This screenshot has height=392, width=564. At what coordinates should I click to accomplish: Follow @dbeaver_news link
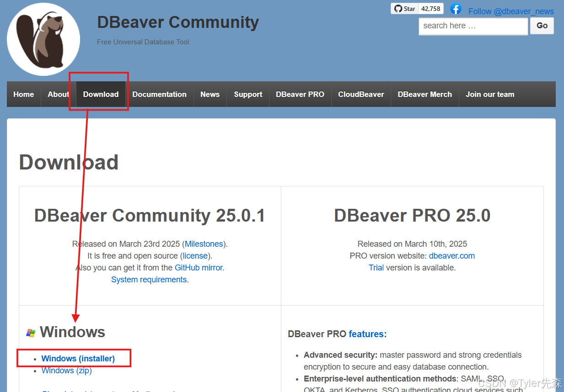coord(511,11)
